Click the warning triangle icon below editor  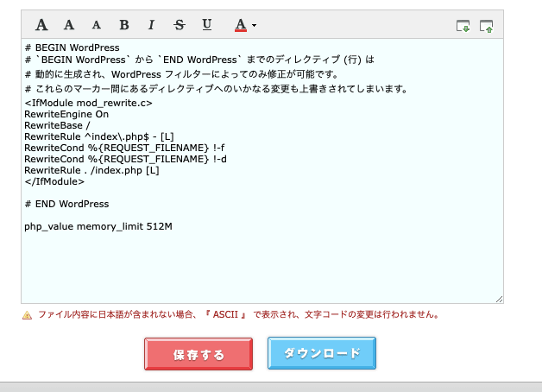pos(27,315)
